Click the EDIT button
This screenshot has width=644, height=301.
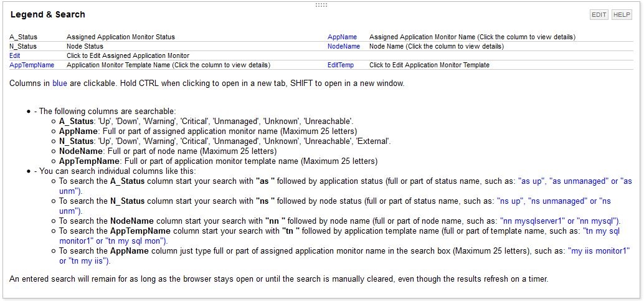click(599, 15)
